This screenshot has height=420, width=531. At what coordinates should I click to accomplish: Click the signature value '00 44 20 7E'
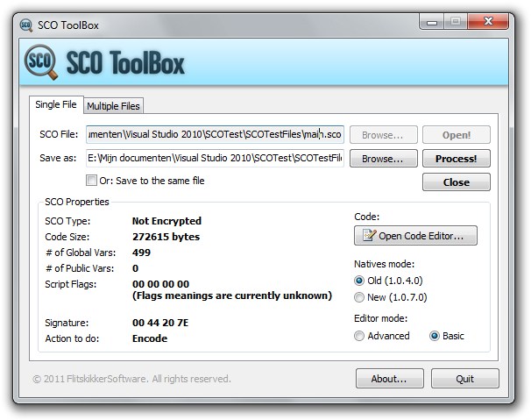[x=160, y=323]
